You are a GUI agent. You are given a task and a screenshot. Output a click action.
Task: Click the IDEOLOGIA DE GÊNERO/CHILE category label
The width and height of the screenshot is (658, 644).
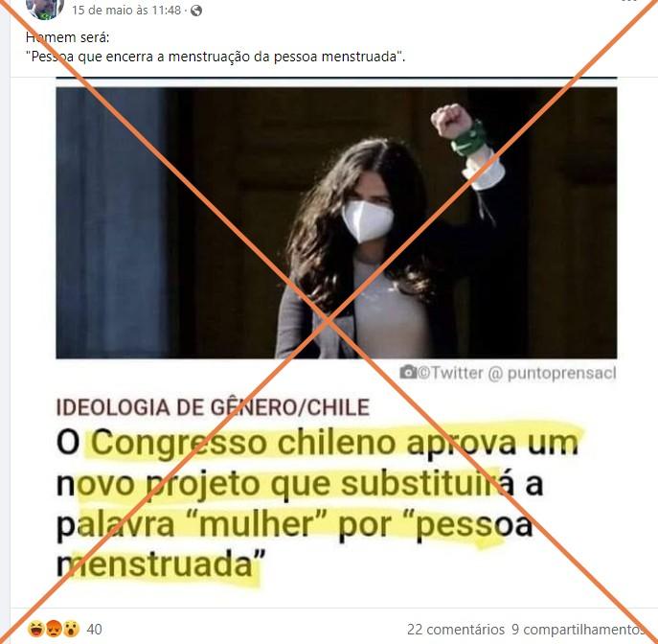213,407
